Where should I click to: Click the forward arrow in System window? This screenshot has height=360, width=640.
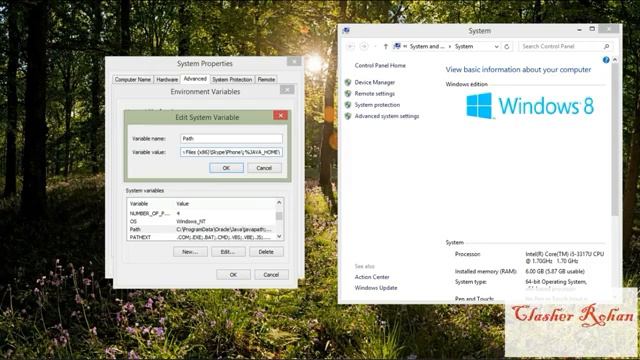[364, 47]
